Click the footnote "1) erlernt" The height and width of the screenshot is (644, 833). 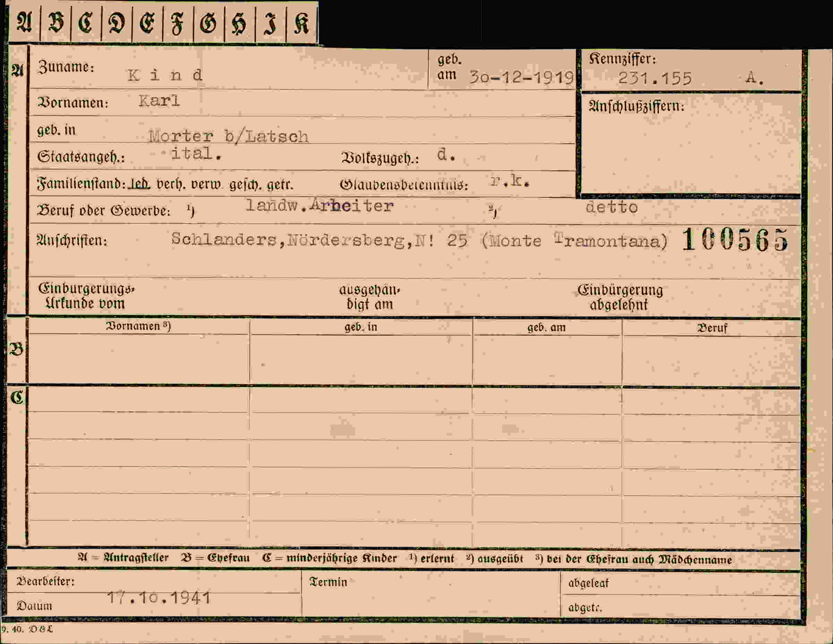click(x=431, y=559)
